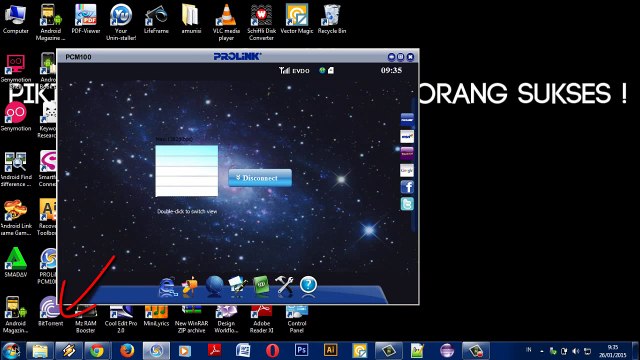Click the SIM card status icon

click(x=331, y=71)
